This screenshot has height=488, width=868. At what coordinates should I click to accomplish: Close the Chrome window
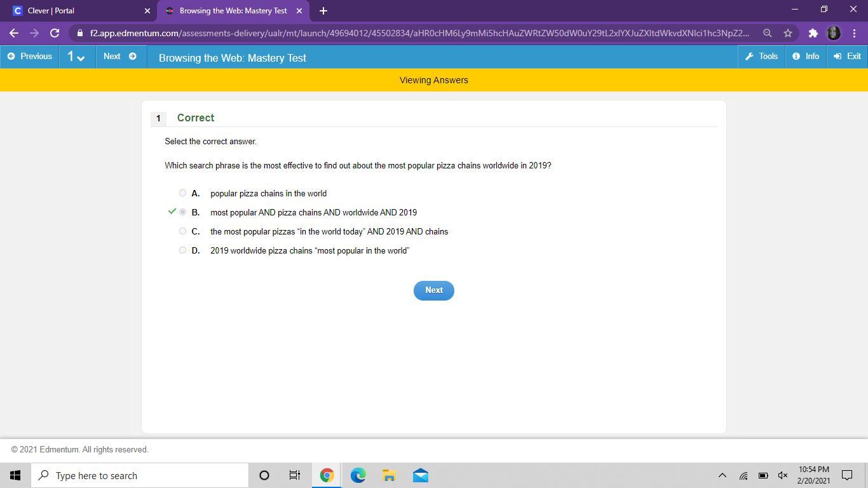853,10
